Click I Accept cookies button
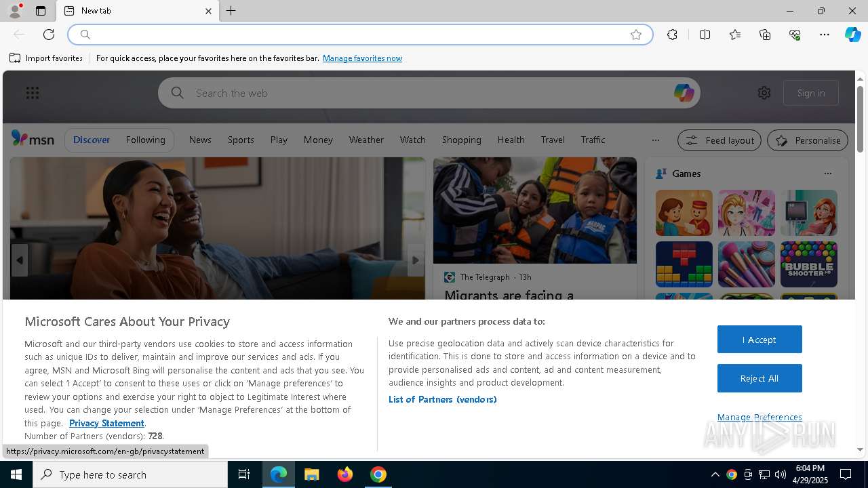Image resolution: width=868 pixels, height=488 pixels. [759, 340]
